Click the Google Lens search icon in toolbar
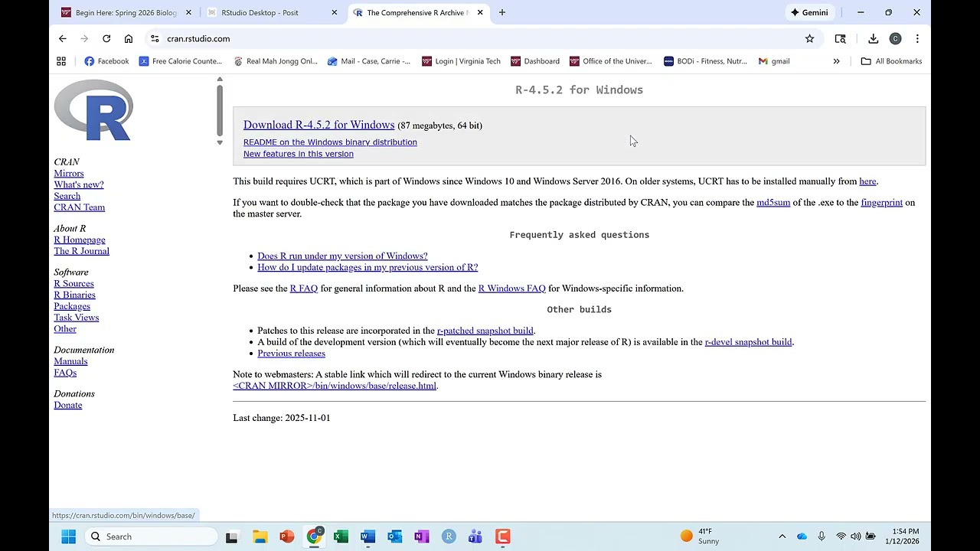 (841, 39)
